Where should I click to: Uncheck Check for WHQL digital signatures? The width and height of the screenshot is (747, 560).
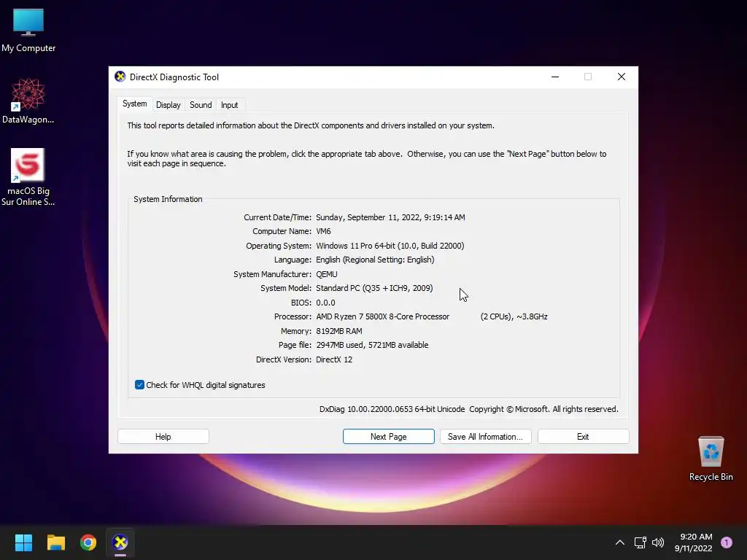139,385
